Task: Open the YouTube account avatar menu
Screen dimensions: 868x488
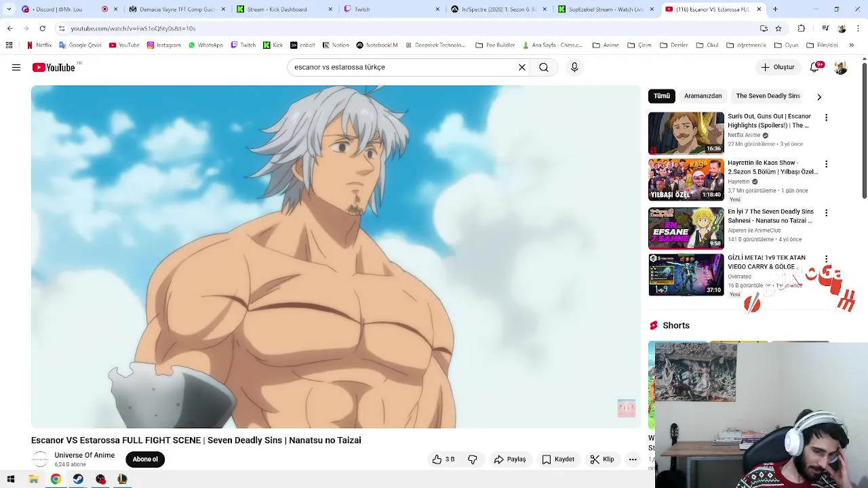Action: pos(841,67)
